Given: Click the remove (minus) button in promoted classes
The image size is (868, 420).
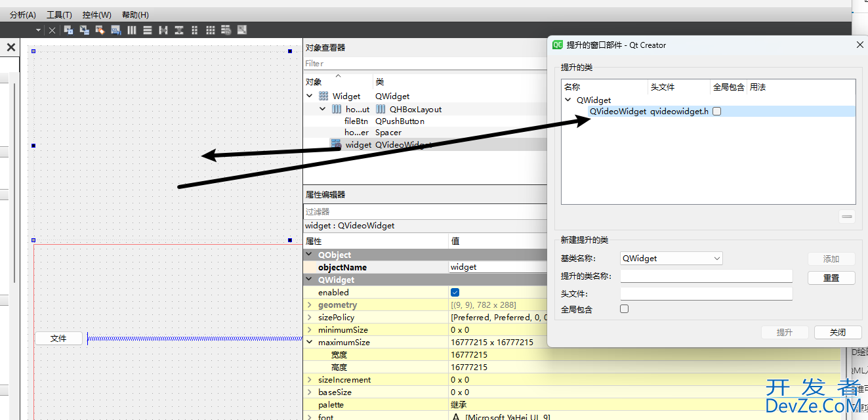Looking at the screenshot, I should pos(847,217).
